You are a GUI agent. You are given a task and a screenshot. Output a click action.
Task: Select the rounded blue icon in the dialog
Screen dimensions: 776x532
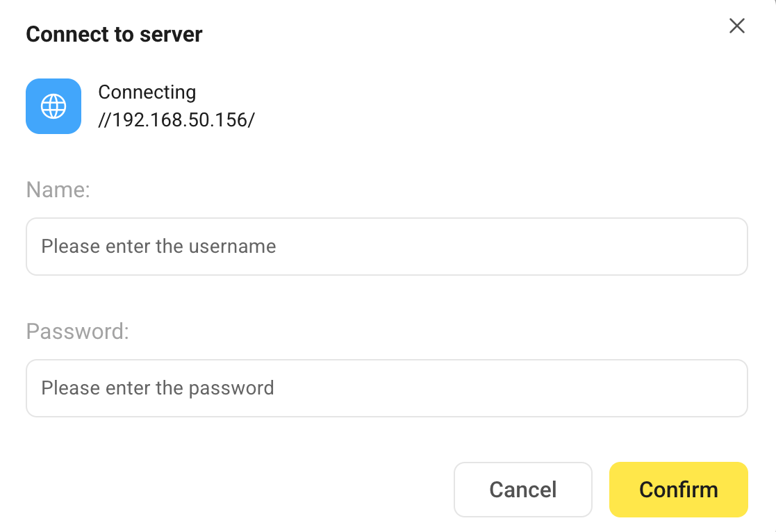(53, 106)
